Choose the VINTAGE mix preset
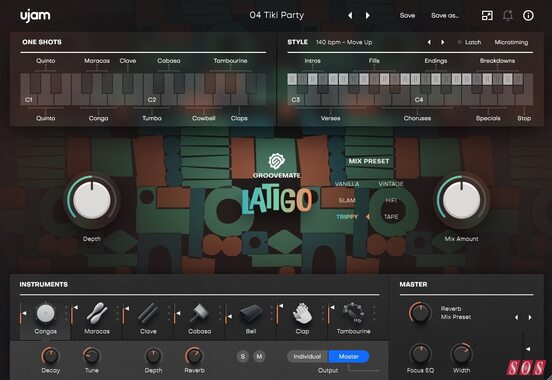The width and height of the screenshot is (552, 380). click(x=391, y=184)
